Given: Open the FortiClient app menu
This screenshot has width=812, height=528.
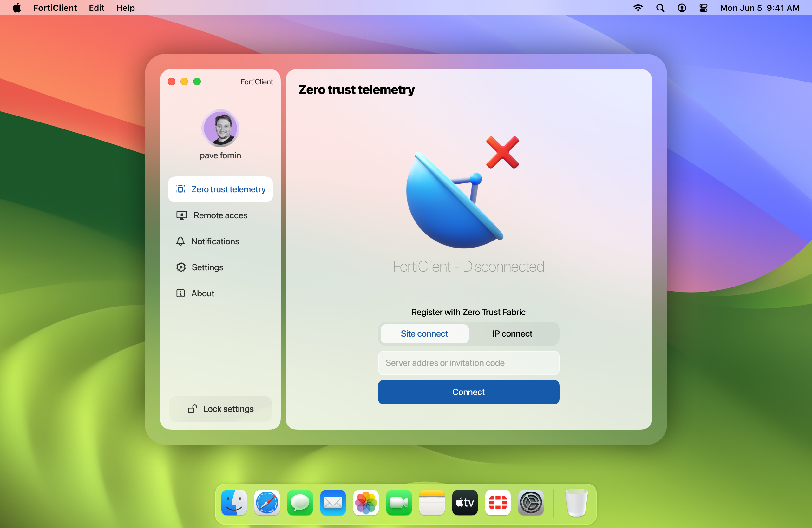Looking at the screenshot, I should pyautogui.click(x=55, y=8).
